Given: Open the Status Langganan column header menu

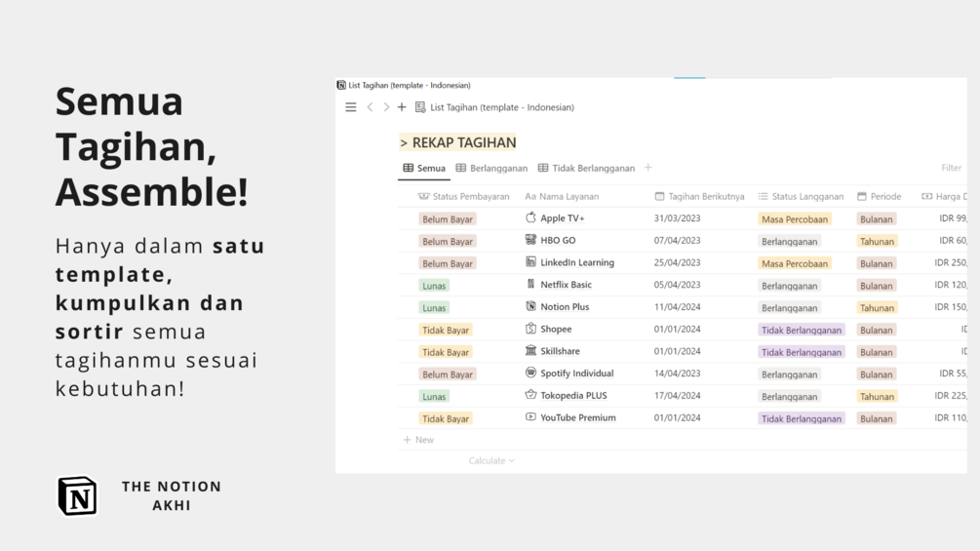Looking at the screenshot, I should click(x=801, y=196).
